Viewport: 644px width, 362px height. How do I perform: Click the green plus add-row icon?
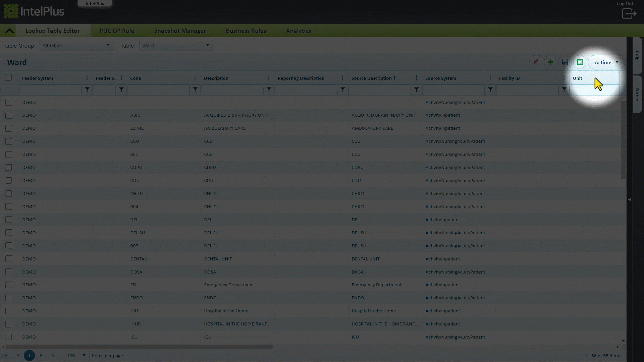point(550,62)
